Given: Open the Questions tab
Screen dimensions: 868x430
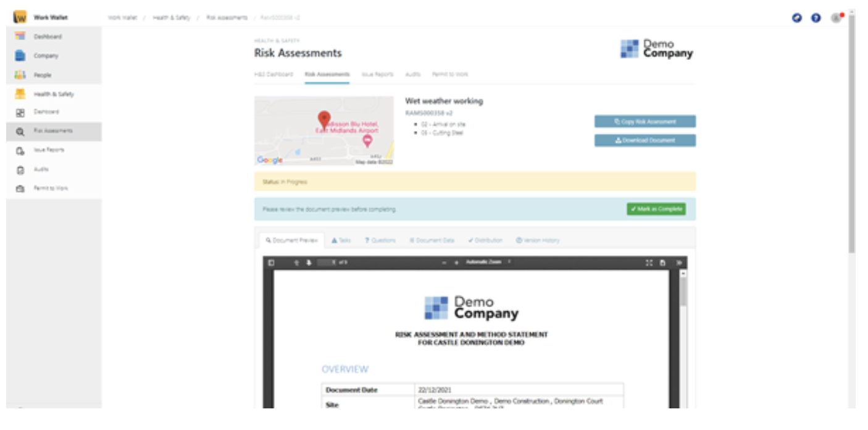Looking at the screenshot, I should pos(380,240).
